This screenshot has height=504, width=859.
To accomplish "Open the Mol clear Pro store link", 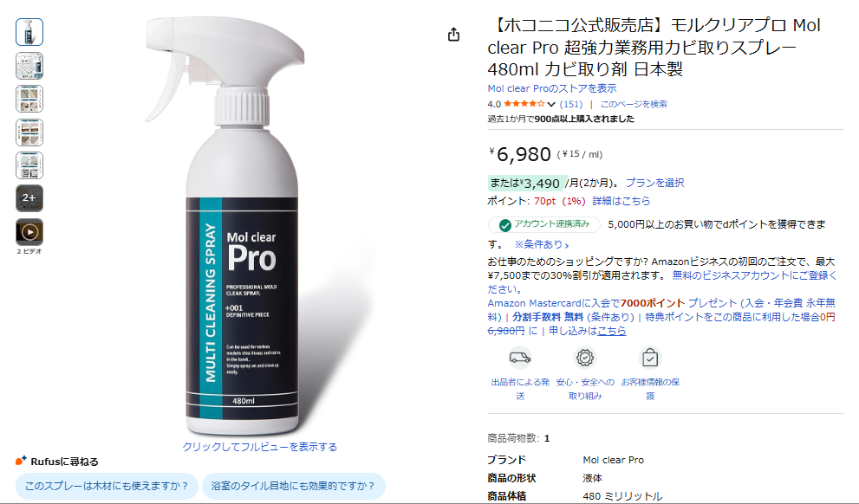I will 551,88.
